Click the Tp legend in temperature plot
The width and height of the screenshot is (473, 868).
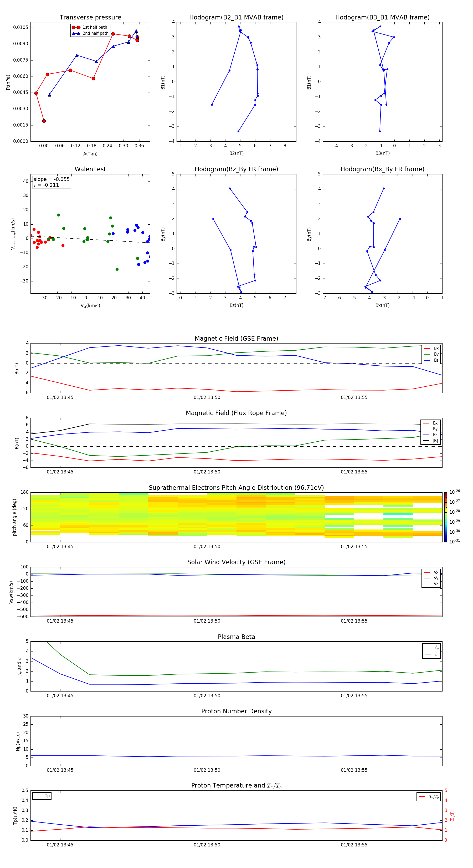42,796
